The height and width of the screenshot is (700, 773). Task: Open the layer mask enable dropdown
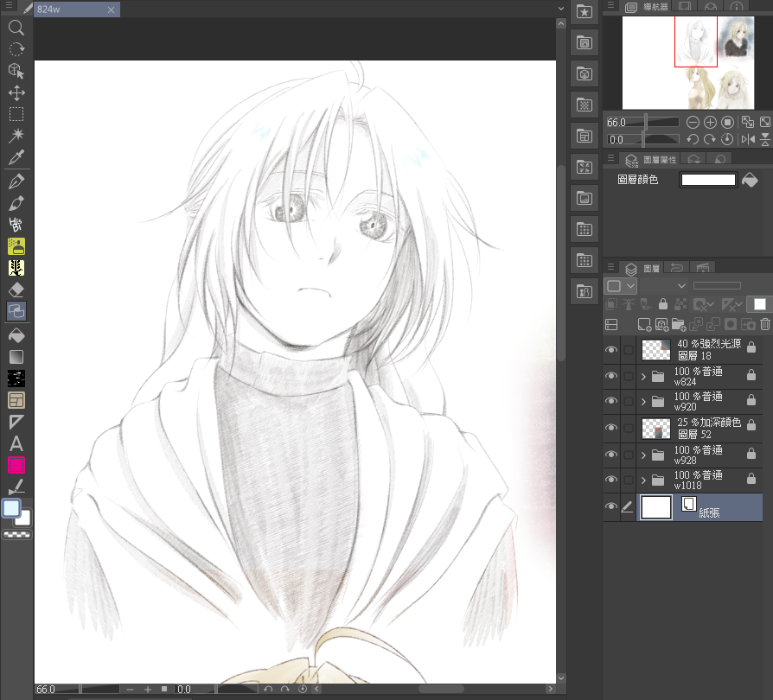[x=704, y=305]
